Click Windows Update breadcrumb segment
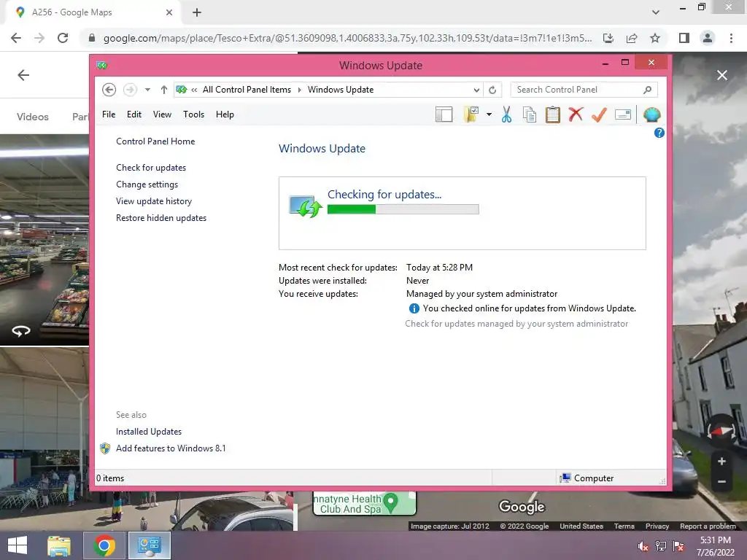Screen dimensions: 747x560 pos(341,90)
